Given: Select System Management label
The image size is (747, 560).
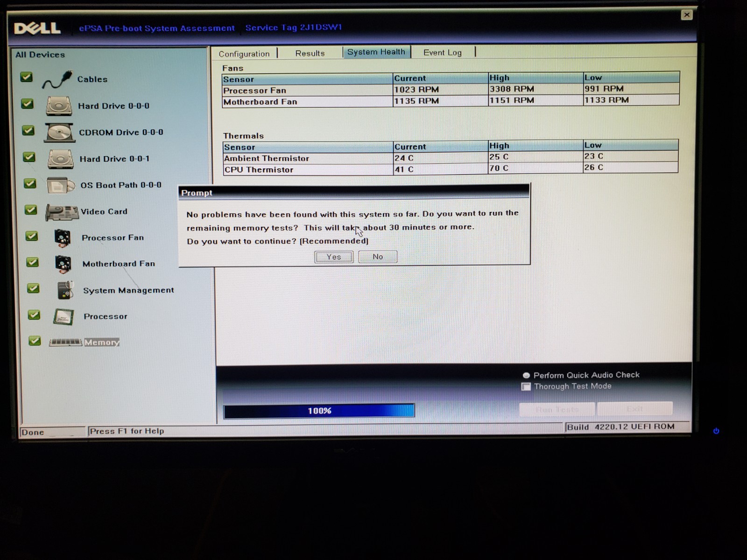Looking at the screenshot, I should coord(128,290).
